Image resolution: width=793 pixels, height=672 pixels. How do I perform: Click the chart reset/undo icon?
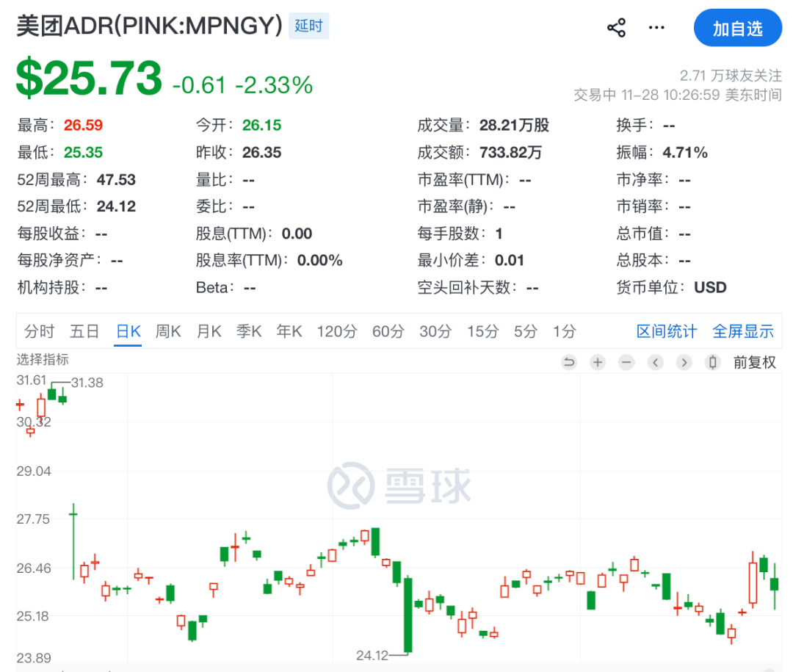tap(569, 362)
